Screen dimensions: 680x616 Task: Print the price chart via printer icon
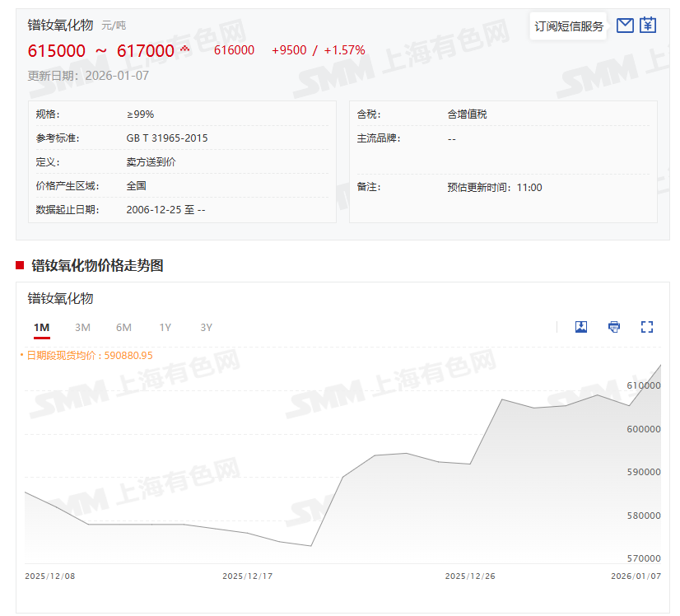[614, 327]
